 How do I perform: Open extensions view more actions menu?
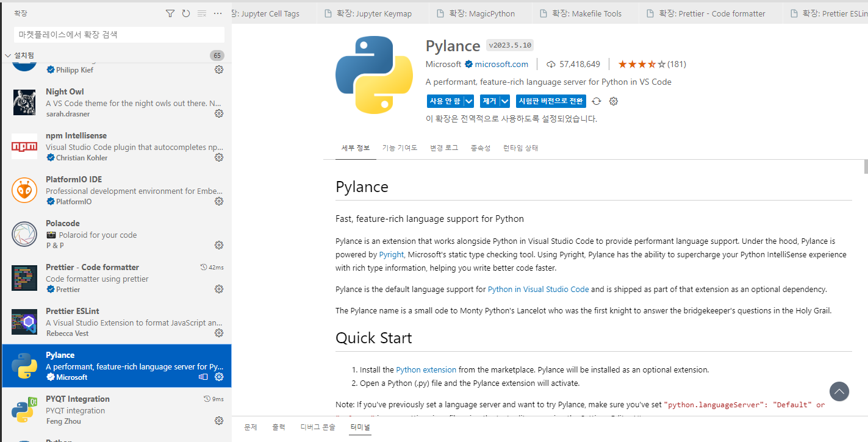tap(218, 13)
